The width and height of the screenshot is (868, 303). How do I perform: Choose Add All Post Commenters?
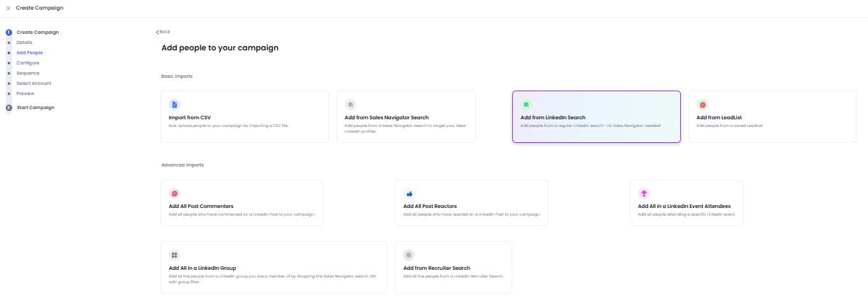coord(242,202)
